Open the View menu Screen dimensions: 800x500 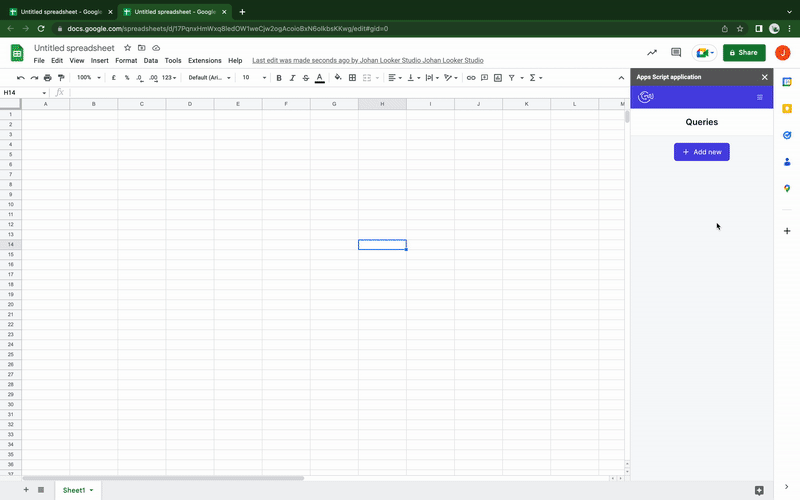point(77,61)
